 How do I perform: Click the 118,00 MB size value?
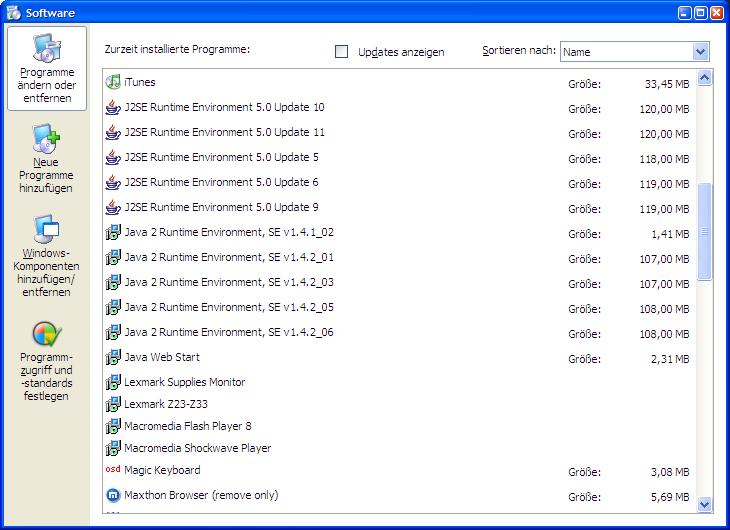point(664,159)
